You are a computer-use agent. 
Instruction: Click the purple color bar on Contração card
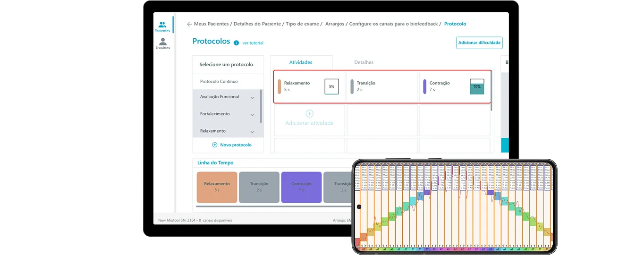point(424,86)
